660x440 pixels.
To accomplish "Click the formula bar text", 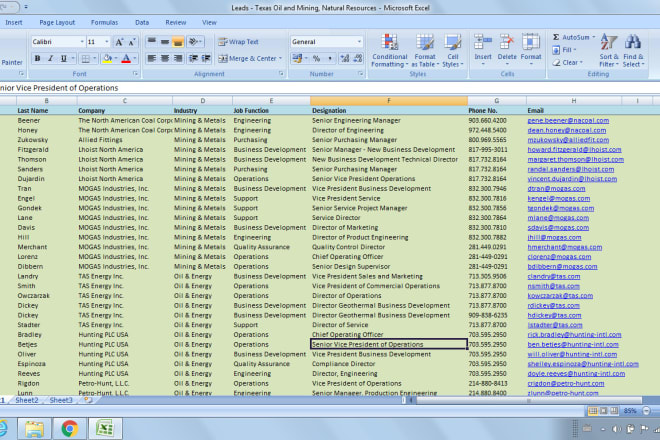I will [x=59, y=88].
